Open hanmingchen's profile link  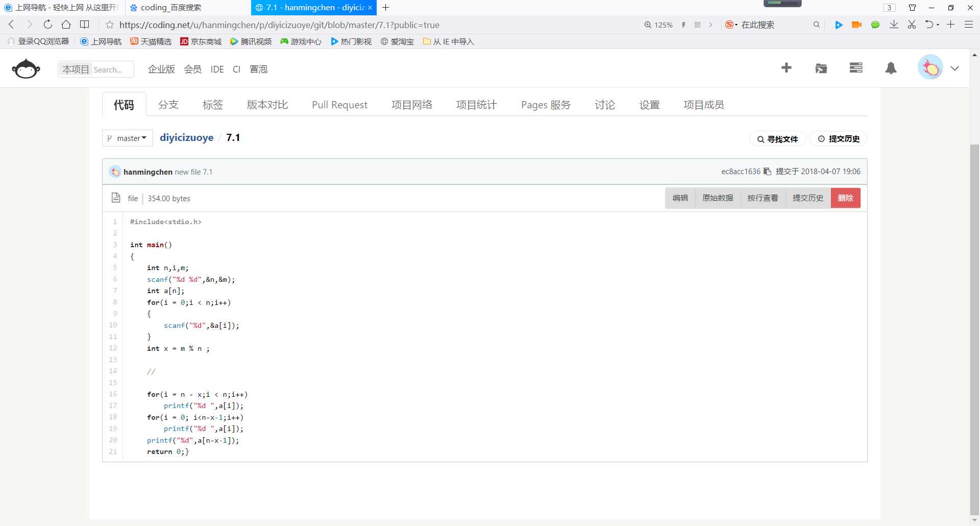pyautogui.click(x=148, y=172)
